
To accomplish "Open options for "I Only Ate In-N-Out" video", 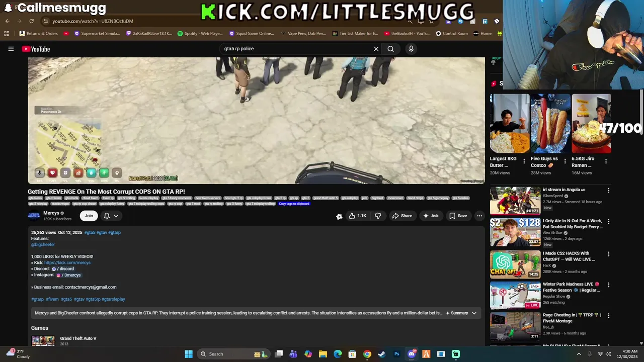I will pos(608,222).
